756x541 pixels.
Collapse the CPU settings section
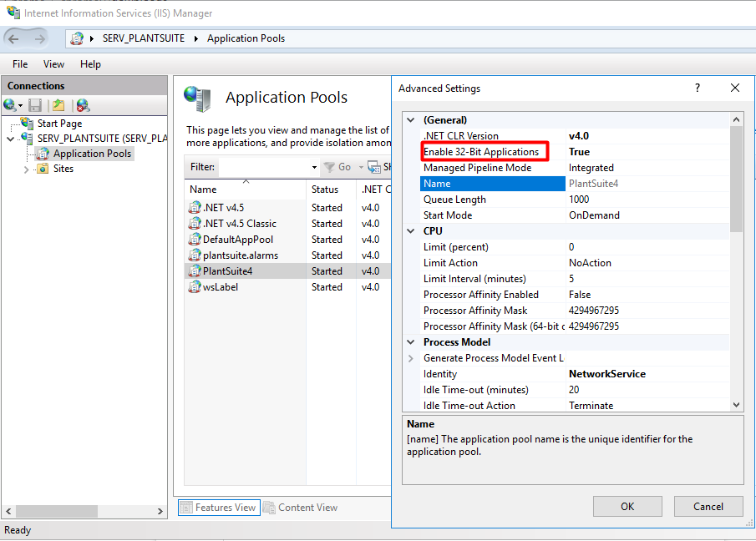pos(411,231)
